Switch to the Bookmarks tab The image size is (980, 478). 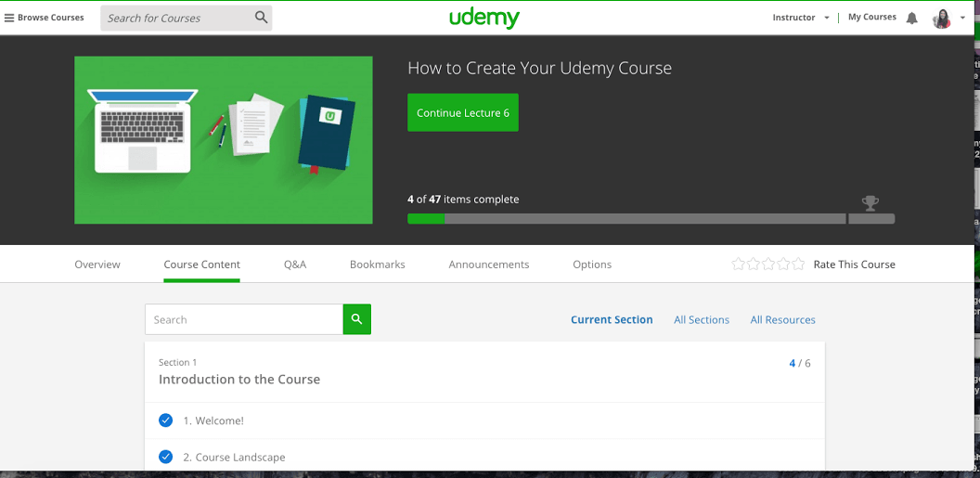coord(378,265)
